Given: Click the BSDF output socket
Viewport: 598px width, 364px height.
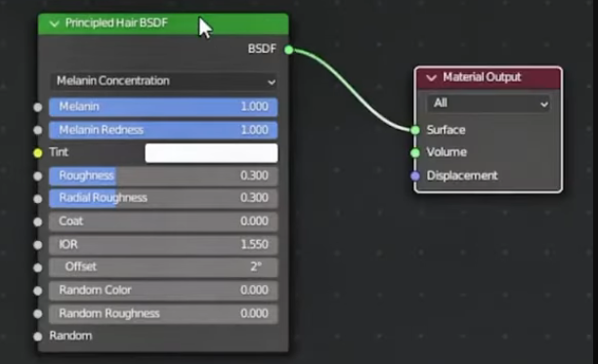Looking at the screenshot, I should 289,50.
